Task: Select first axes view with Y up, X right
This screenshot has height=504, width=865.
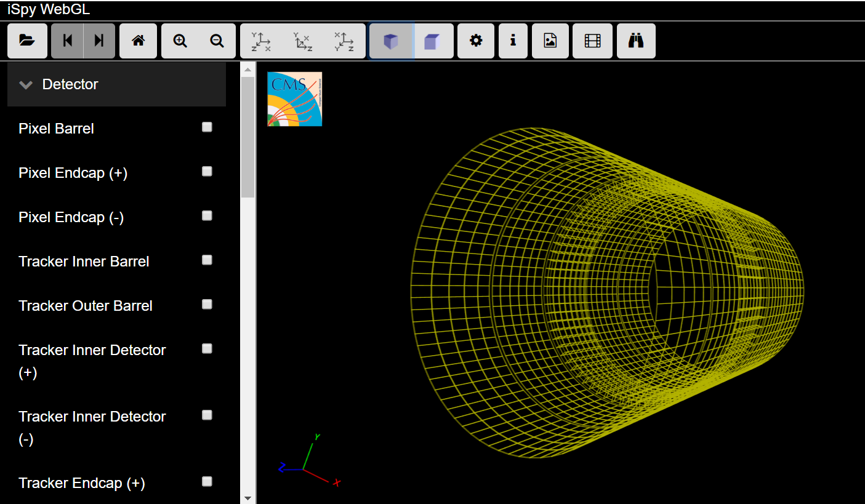Action: (x=261, y=41)
